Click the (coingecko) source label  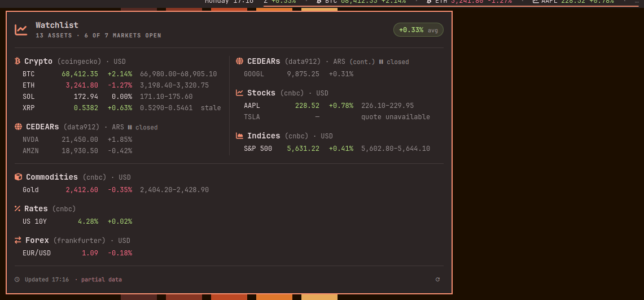79,62
